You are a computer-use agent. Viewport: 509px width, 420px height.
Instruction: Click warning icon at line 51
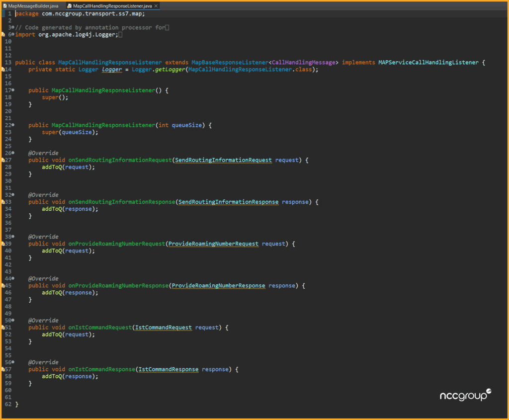[x=3, y=327]
